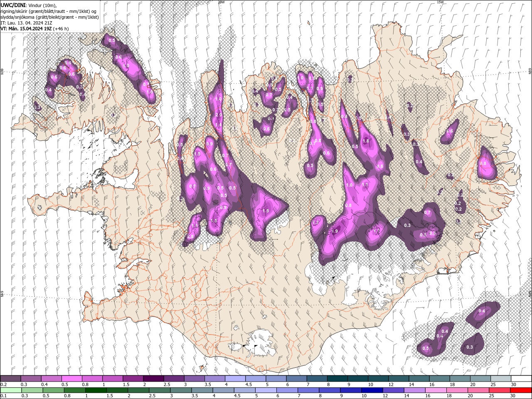Click the VT: Mán. 15.04.2024 19Z valid time
This screenshot has width=532, height=399.
[34, 29]
